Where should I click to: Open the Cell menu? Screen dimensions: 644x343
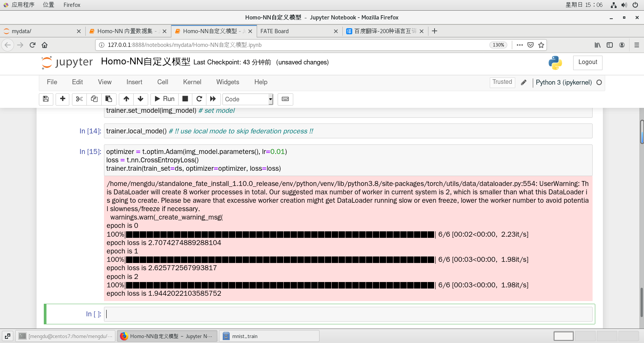pyautogui.click(x=163, y=82)
